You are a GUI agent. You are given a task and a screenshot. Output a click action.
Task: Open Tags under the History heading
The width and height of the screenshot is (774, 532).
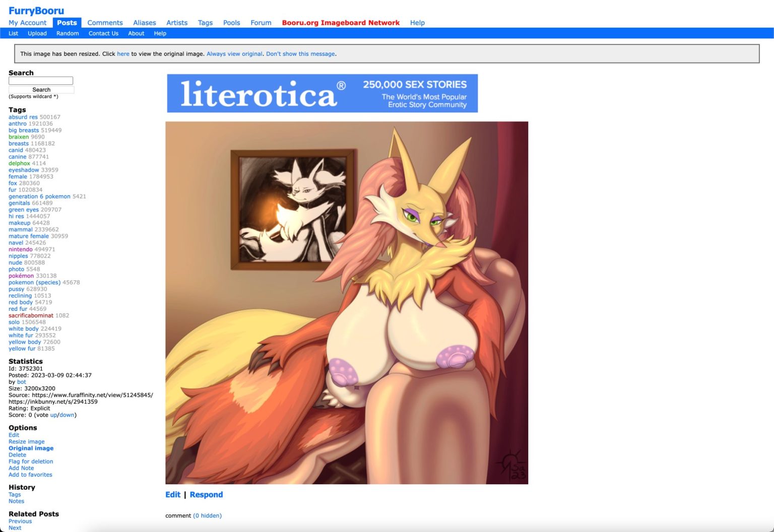(x=15, y=495)
